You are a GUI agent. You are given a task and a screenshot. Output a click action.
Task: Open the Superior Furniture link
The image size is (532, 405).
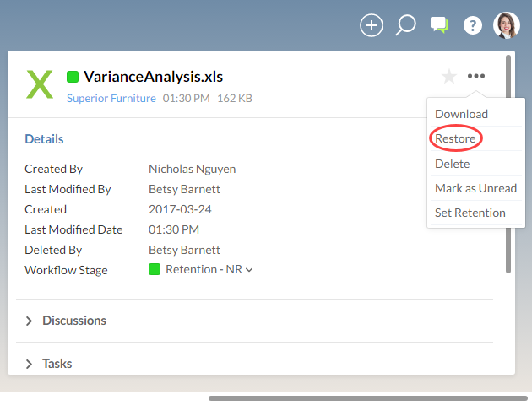coord(111,98)
